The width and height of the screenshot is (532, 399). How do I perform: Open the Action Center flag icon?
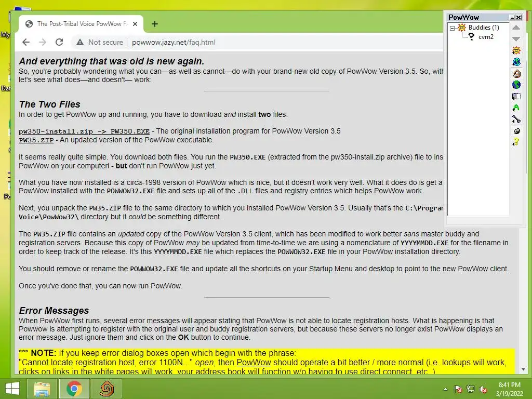(458, 389)
